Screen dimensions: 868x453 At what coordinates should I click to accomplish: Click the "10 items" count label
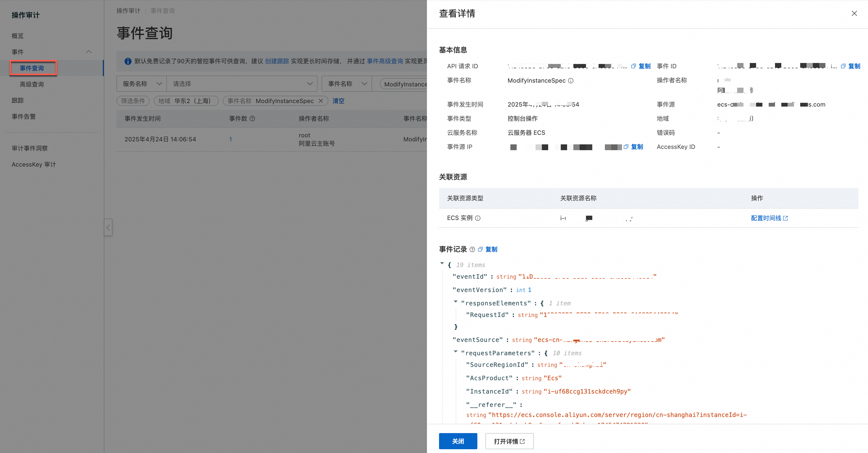click(567, 353)
